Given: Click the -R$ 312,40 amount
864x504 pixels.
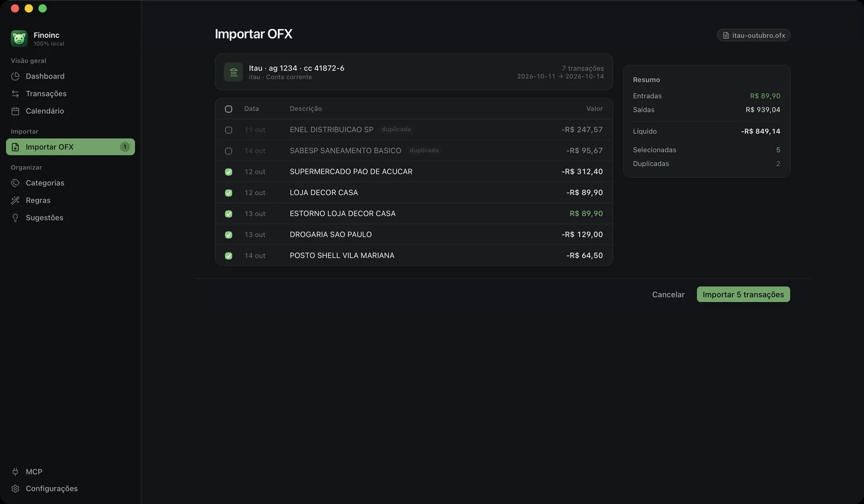Looking at the screenshot, I should pyautogui.click(x=582, y=172).
